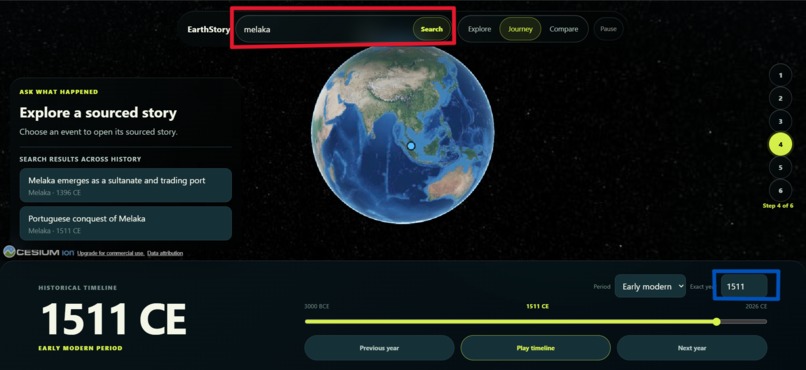Open Portuguese conquest of Melaka story

[125, 224]
